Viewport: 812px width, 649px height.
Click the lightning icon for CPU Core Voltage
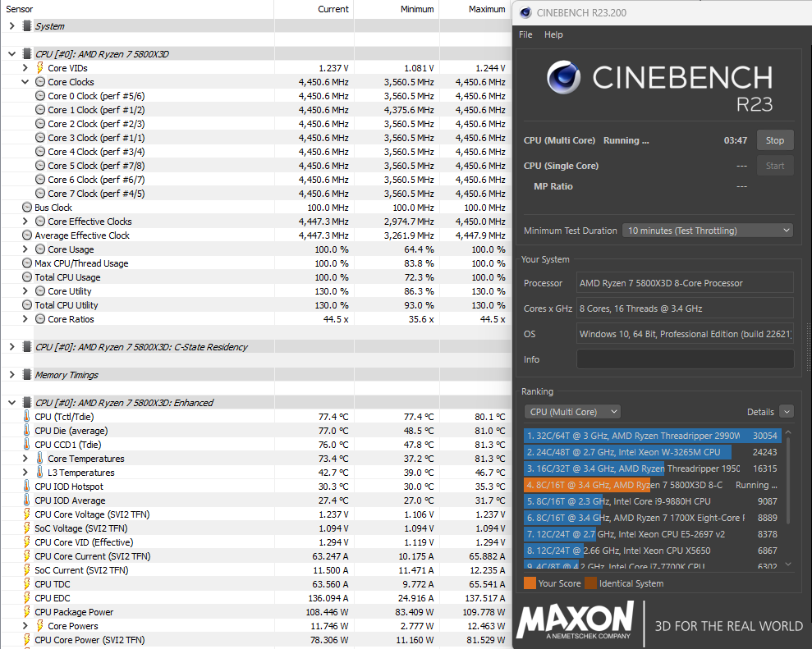(x=27, y=514)
